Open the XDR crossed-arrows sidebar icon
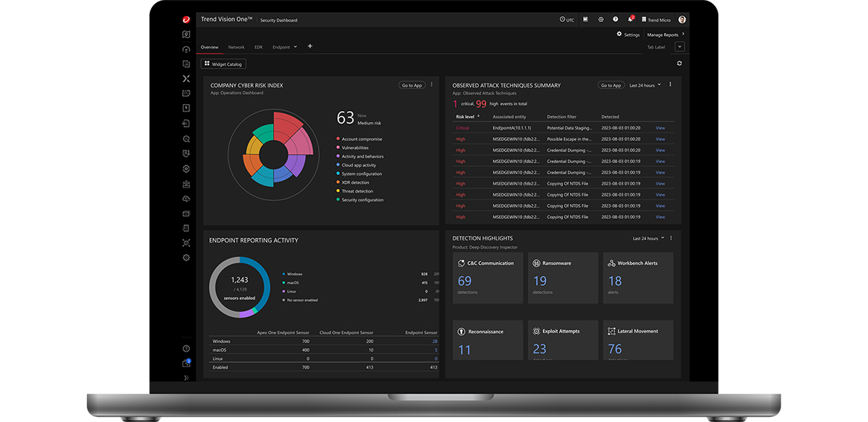868x422 pixels. coord(186,78)
